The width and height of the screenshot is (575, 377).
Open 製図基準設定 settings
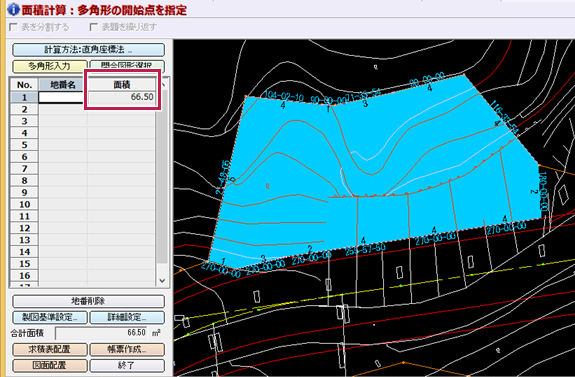[50, 317]
